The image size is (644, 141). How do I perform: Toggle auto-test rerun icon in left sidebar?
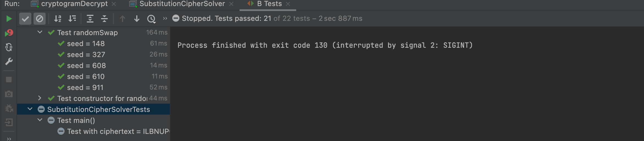pos(9,47)
